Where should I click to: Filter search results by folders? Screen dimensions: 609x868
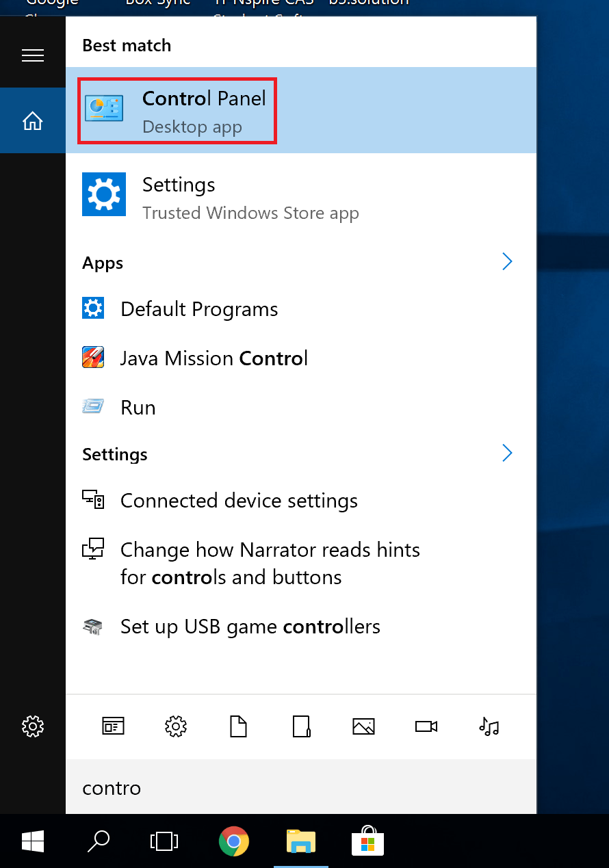[301, 726]
